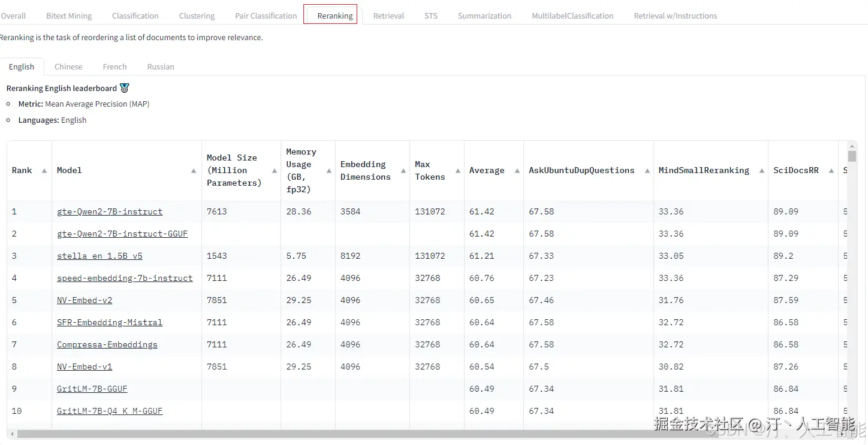This screenshot has width=868, height=445.
Task: Click Average value 61.21 for stella
Action: [x=481, y=256]
